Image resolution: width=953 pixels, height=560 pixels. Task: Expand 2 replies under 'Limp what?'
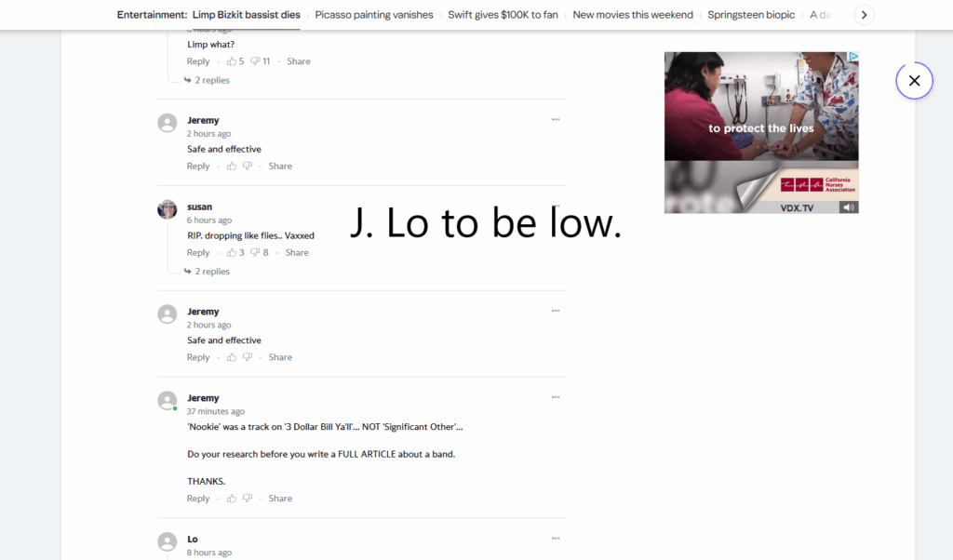(x=208, y=80)
